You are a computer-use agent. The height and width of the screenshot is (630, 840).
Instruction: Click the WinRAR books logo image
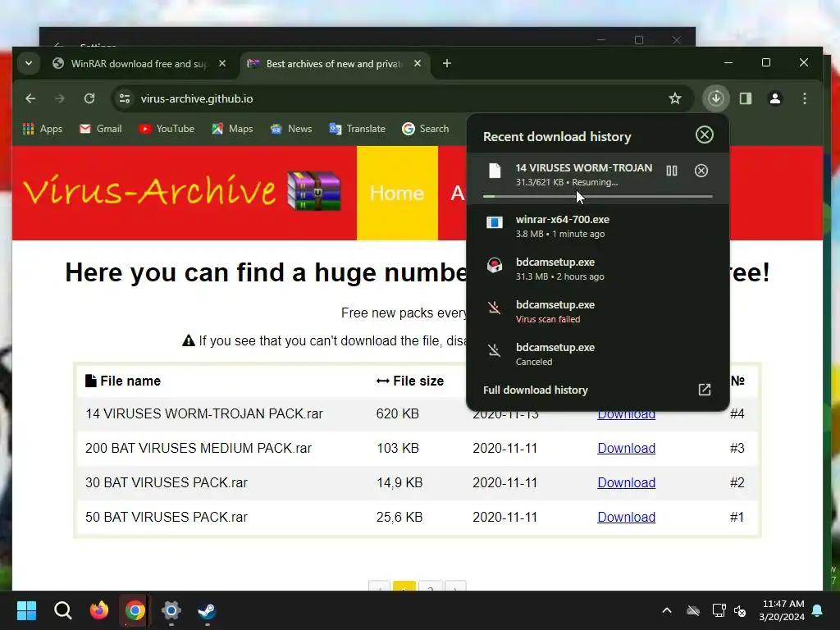314,190
